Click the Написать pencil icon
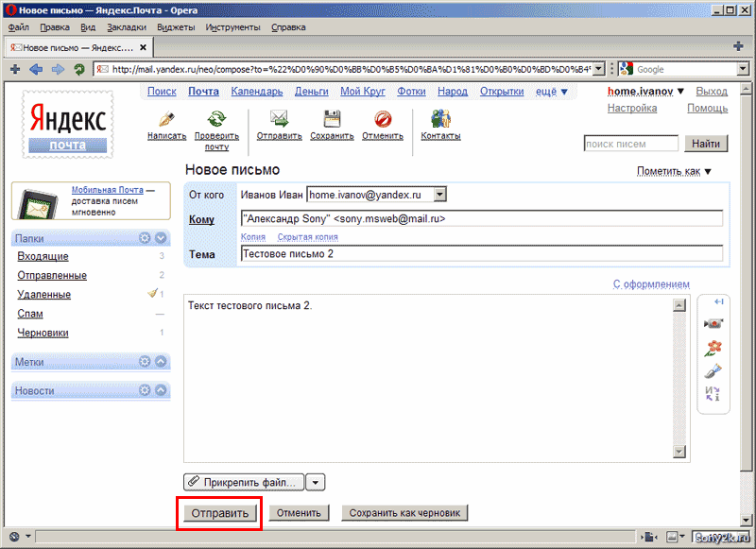 [166, 119]
